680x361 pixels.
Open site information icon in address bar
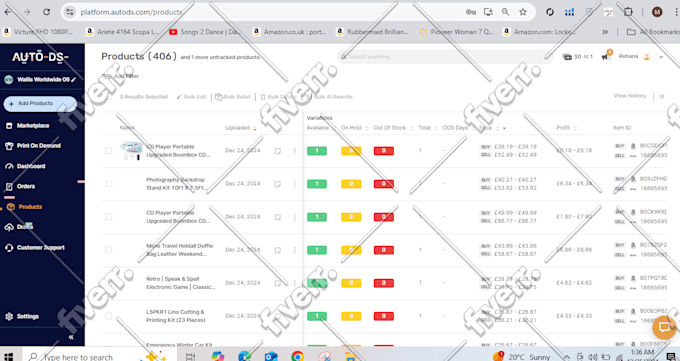pyautogui.click(x=69, y=12)
